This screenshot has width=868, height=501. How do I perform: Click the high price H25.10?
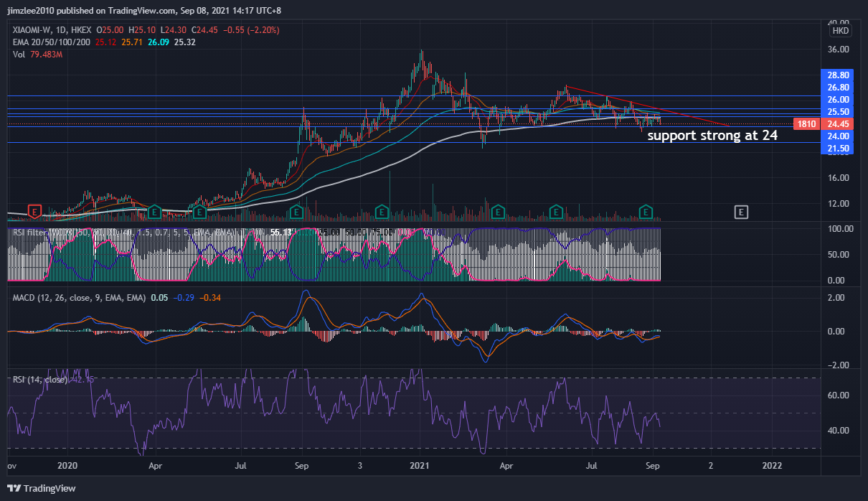pos(141,30)
